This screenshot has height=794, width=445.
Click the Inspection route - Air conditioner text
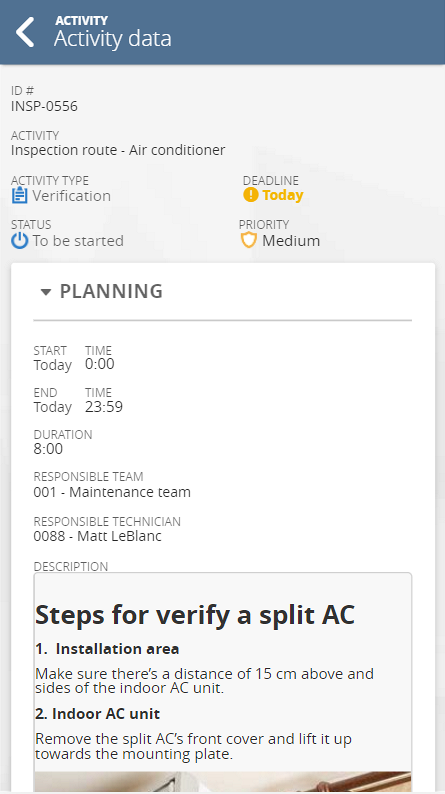pyautogui.click(x=118, y=150)
